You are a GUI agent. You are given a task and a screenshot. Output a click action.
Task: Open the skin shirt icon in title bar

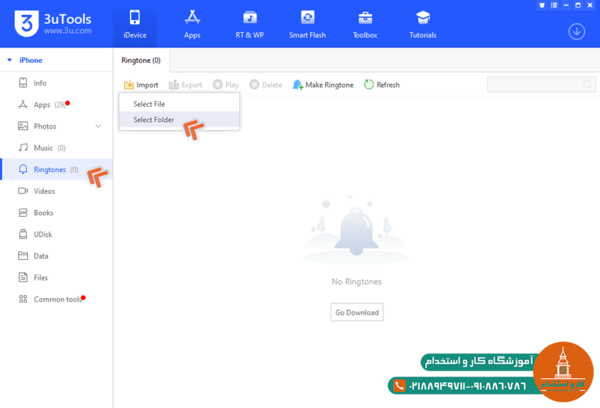pyautogui.click(x=542, y=5)
